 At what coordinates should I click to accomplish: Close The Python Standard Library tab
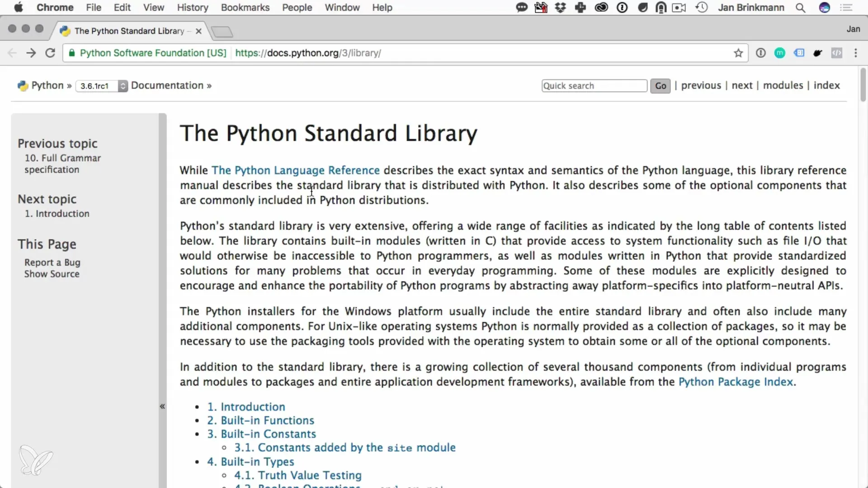click(x=198, y=31)
